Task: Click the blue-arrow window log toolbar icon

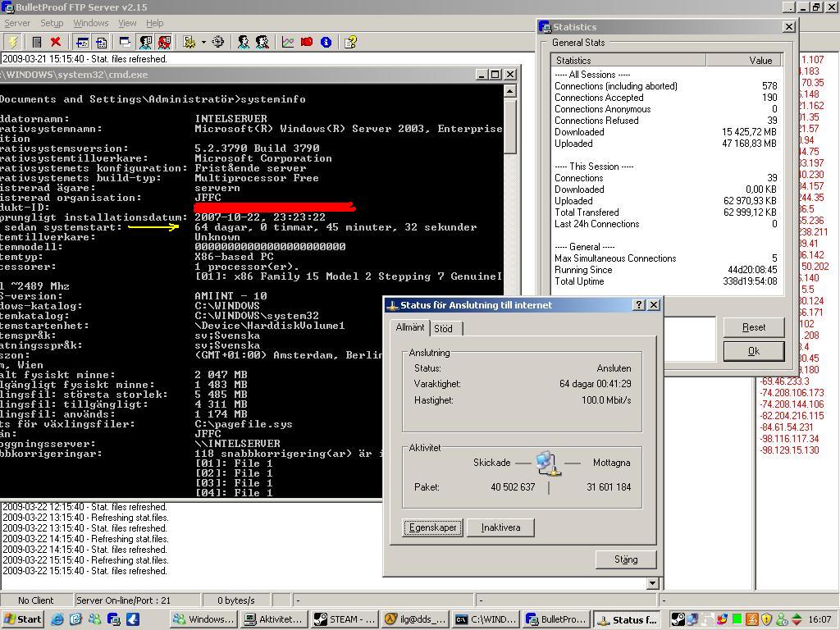Action: tap(82, 42)
